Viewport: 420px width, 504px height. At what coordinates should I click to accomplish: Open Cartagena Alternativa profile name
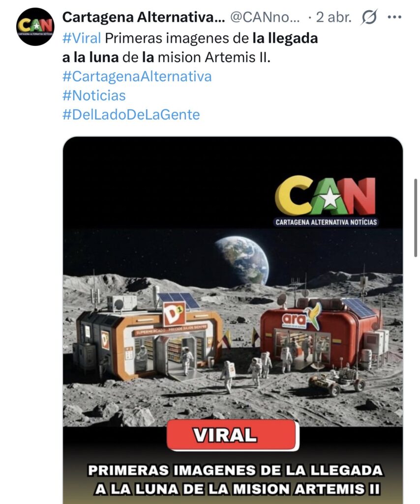(x=144, y=17)
